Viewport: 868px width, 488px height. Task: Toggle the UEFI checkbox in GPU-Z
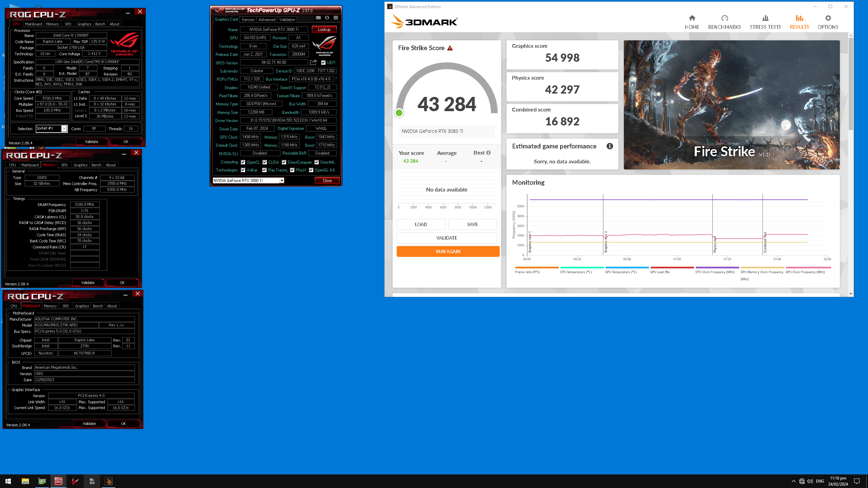click(323, 63)
